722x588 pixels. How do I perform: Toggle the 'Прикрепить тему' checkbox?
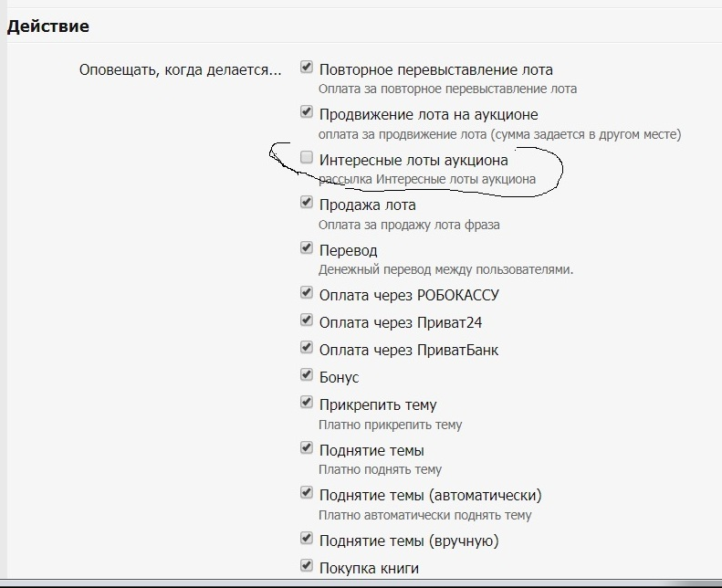pos(306,402)
